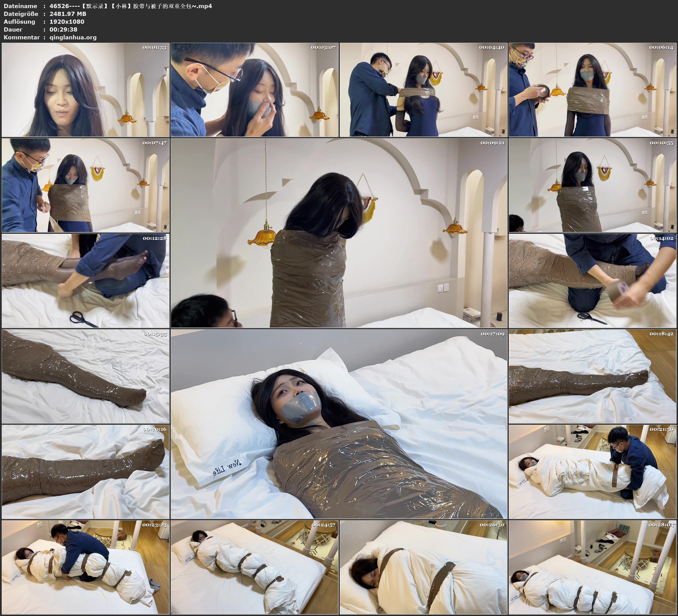Click the last thumbnail, 00:28:04
Screen dimensions: 678x616
point(593,567)
